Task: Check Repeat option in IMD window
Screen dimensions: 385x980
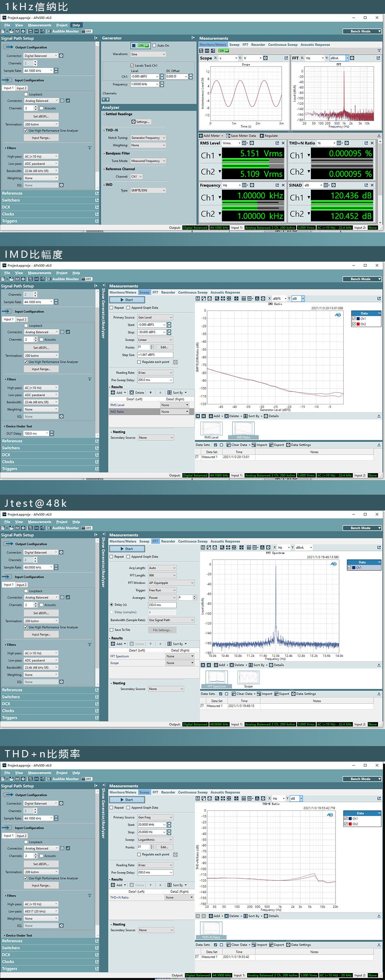Action: pyautogui.click(x=112, y=308)
